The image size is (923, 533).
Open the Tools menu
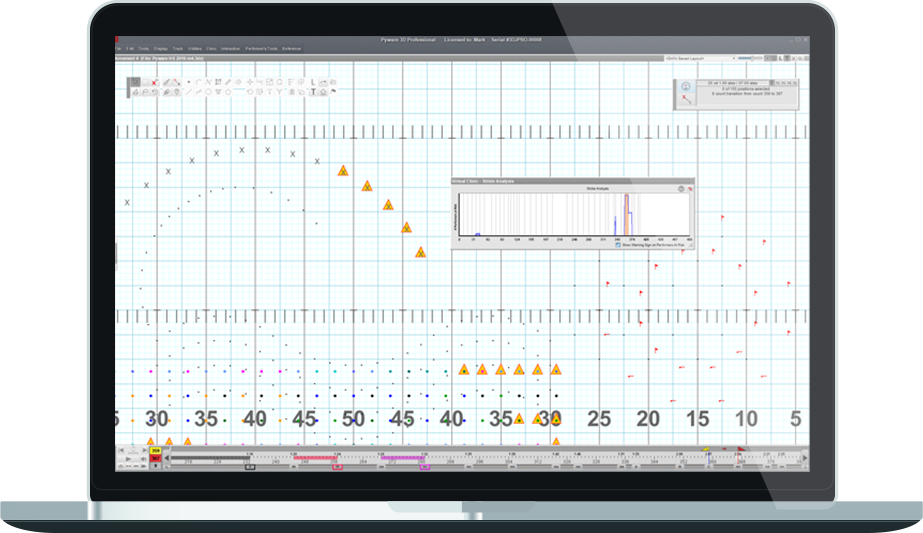point(144,48)
